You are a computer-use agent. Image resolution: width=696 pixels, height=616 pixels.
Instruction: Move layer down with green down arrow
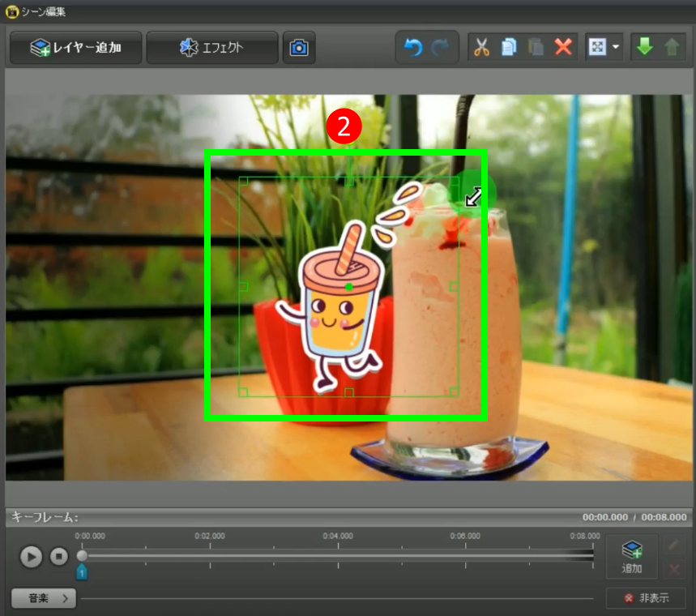tap(644, 48)
